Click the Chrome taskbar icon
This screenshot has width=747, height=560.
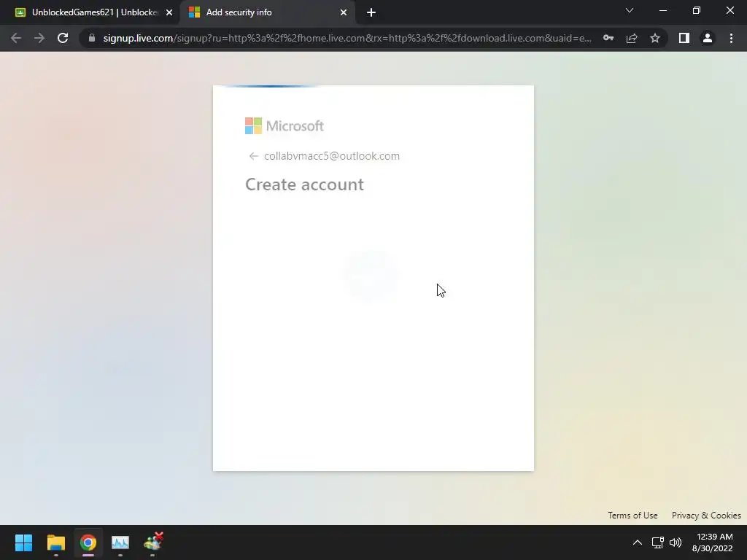[x=88, y=542]
